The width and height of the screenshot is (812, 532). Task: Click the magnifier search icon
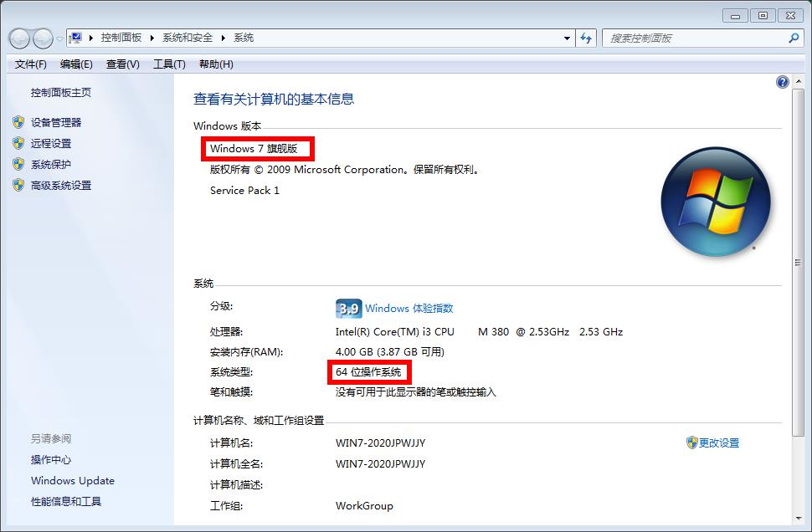pos(793,38)
